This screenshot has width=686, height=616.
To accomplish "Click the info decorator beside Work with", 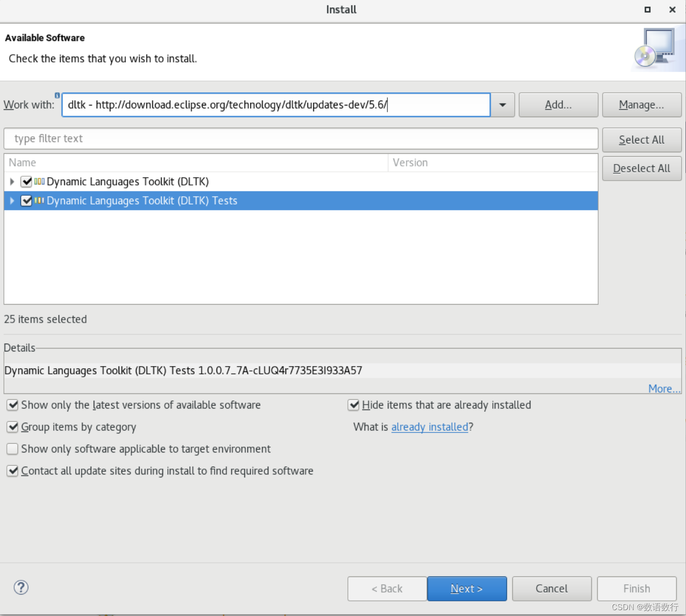I will [57, 95].
